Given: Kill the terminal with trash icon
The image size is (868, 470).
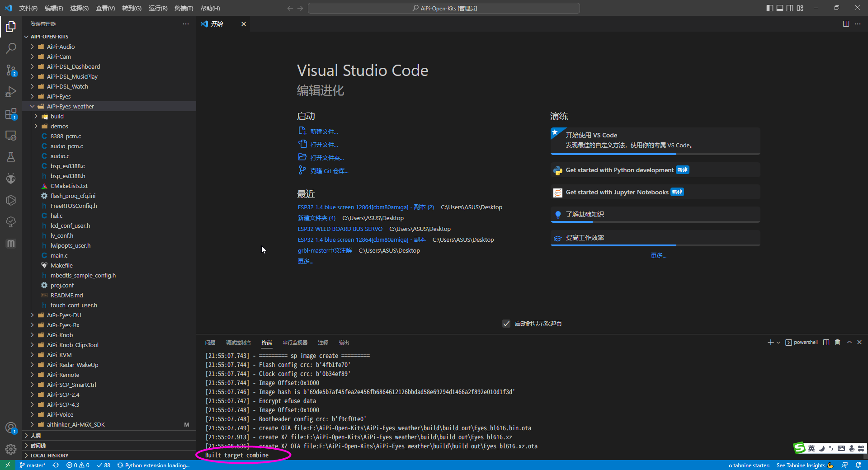Looking at the screenshot, I should pyautogui.click(x=838, y=343).
